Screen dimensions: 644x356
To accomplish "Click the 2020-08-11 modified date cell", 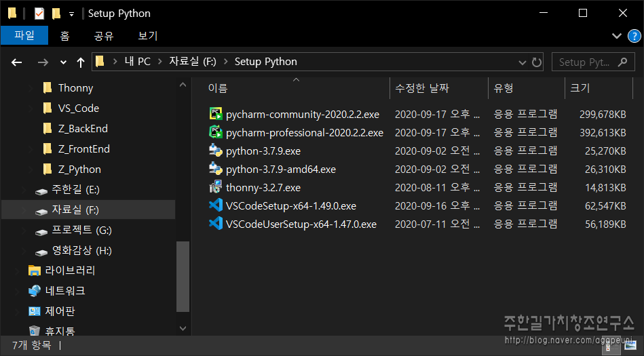I will click(437, 188).
